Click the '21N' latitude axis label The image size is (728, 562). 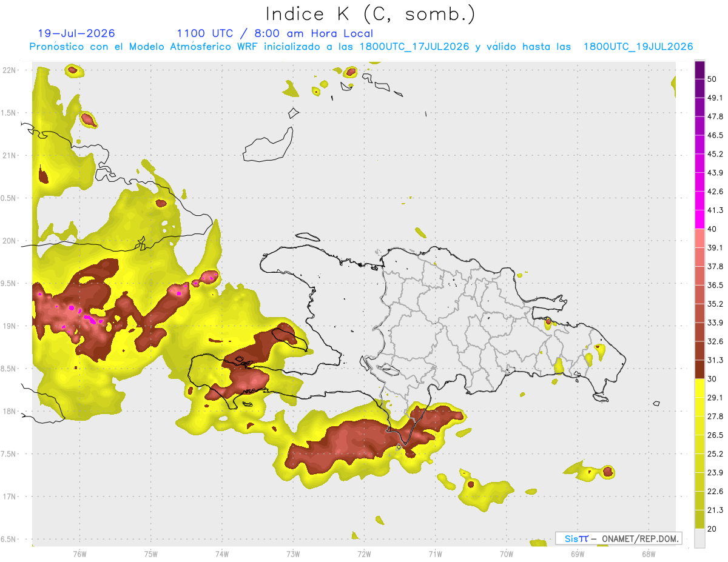(x=10, y=155)
